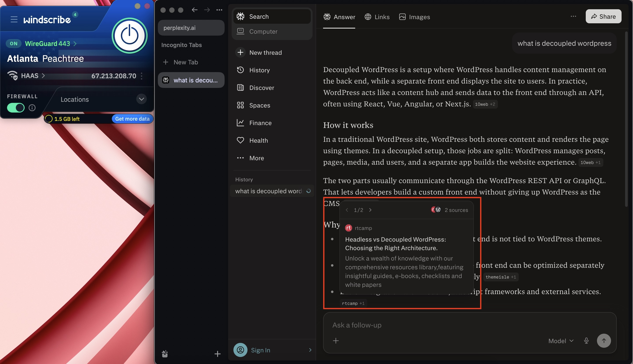633x364 pixels.
Task: Switch to the Links tab
Action: point(377,17)
